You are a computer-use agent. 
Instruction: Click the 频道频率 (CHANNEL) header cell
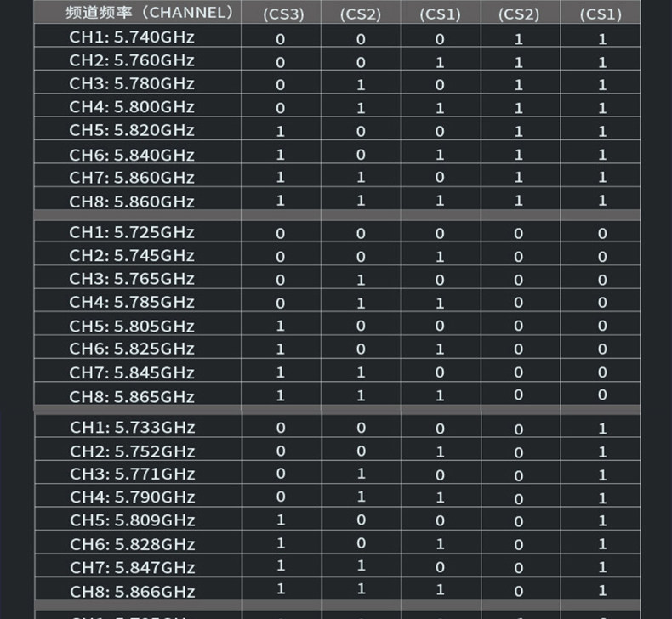pos(150,13)
